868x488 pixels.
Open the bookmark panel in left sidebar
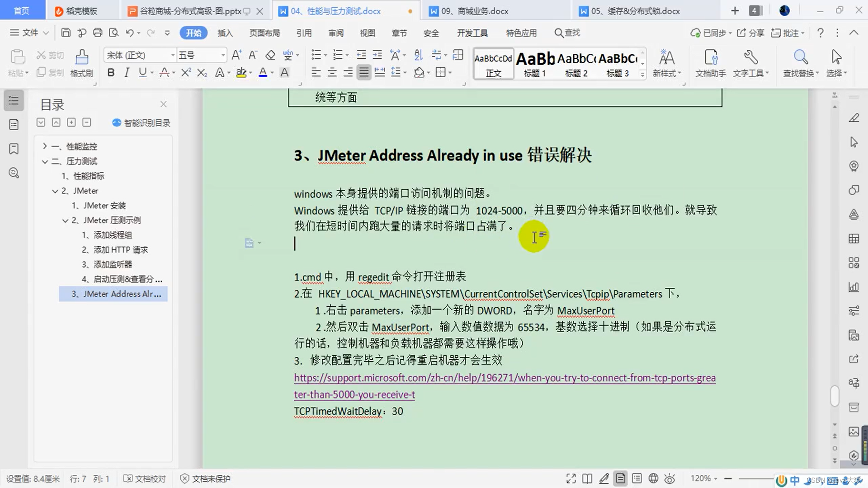point(14,149)
